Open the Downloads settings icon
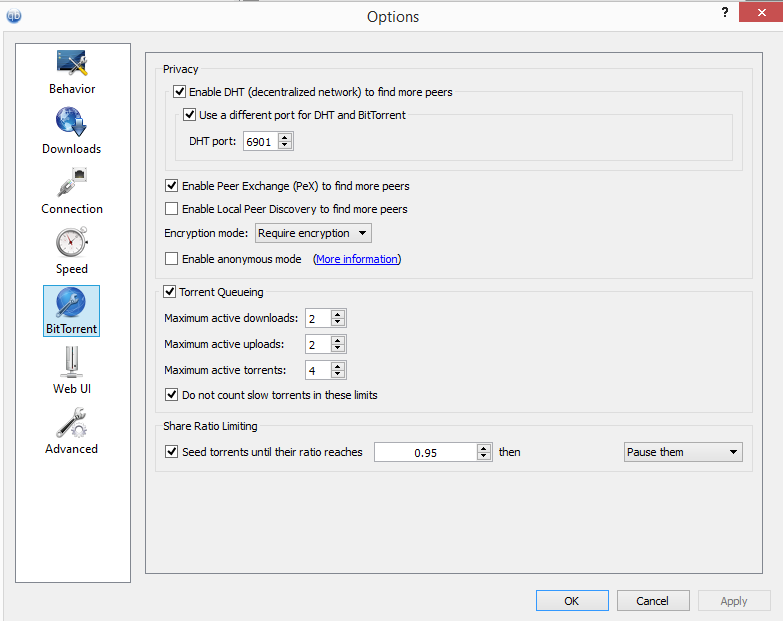Viewport: 783px width, 621px height. click(x=71, y=122)
